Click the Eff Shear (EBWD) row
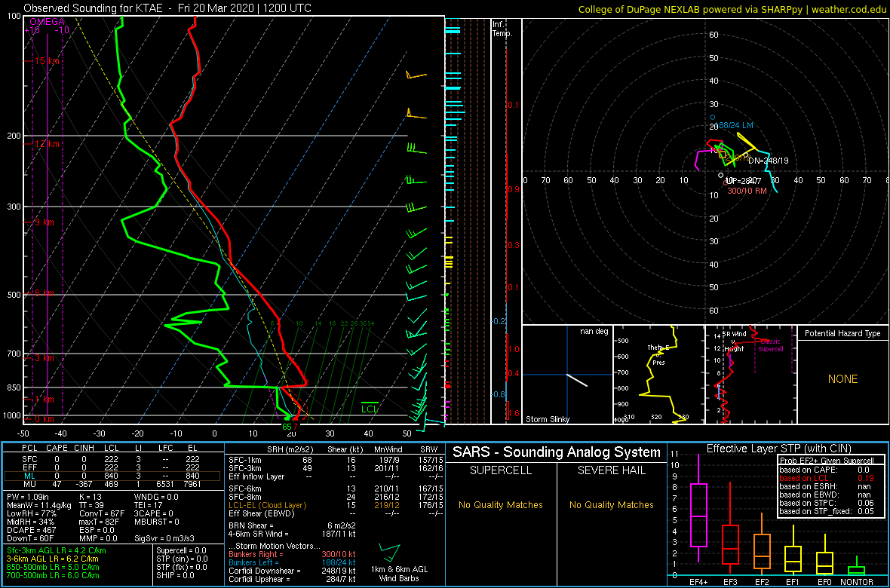This screenshot has height=588, width=890. [336, 513]
